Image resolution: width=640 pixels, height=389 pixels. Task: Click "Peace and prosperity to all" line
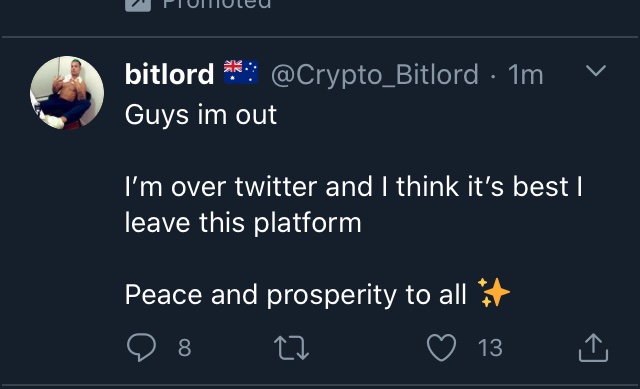click(296, 295)
